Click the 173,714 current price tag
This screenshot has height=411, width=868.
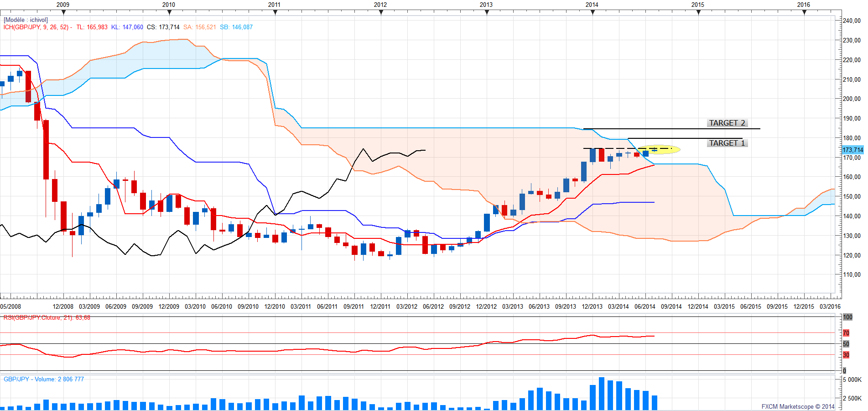tap(852, 150)
